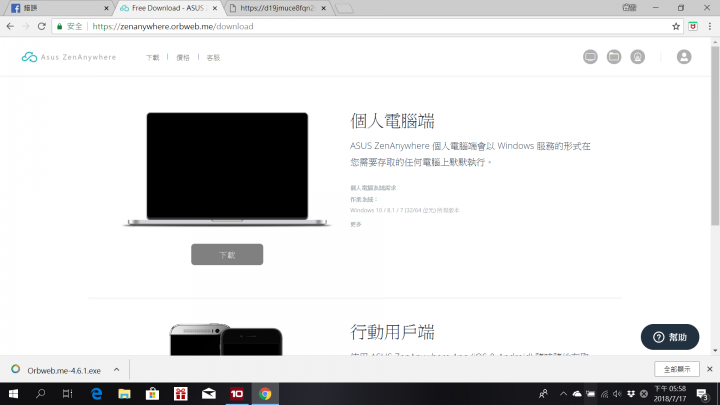Open the 價格 navigation menu item

click(183, 57)
